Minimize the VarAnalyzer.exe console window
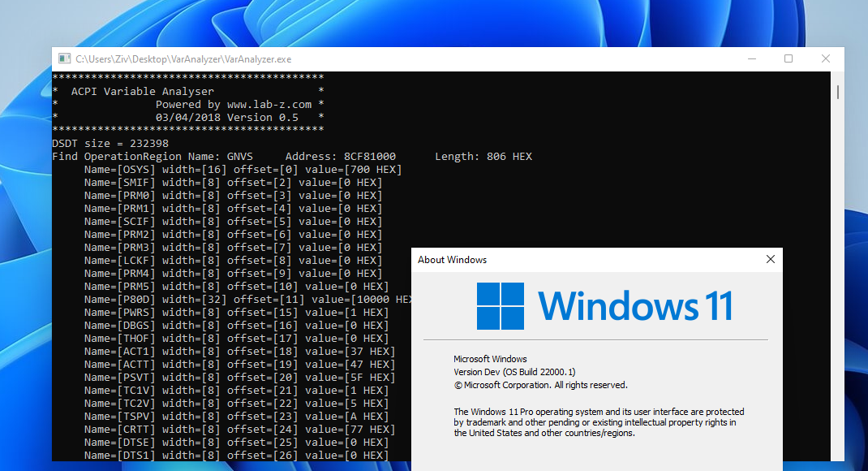 coord(752,58)
